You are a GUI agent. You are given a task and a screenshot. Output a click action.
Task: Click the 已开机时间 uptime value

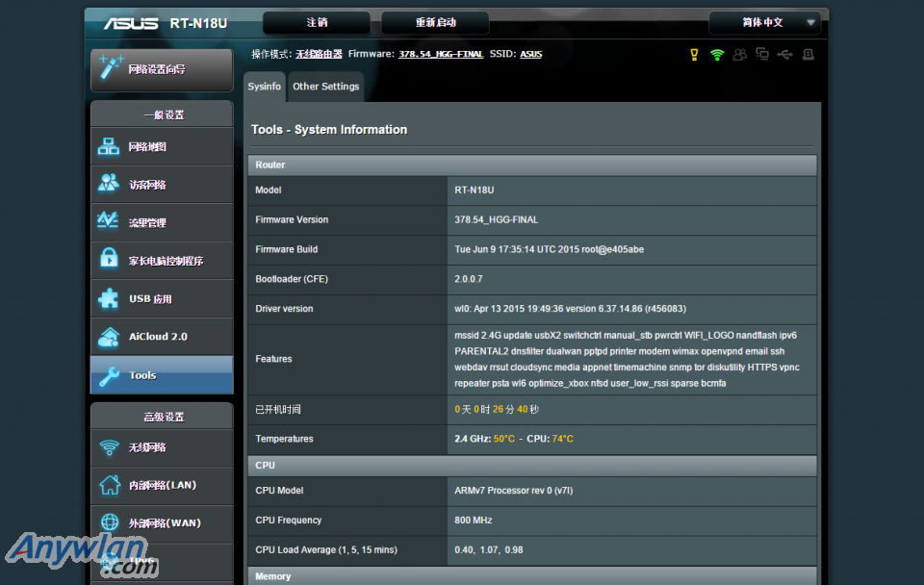click(x=497, y=410)
